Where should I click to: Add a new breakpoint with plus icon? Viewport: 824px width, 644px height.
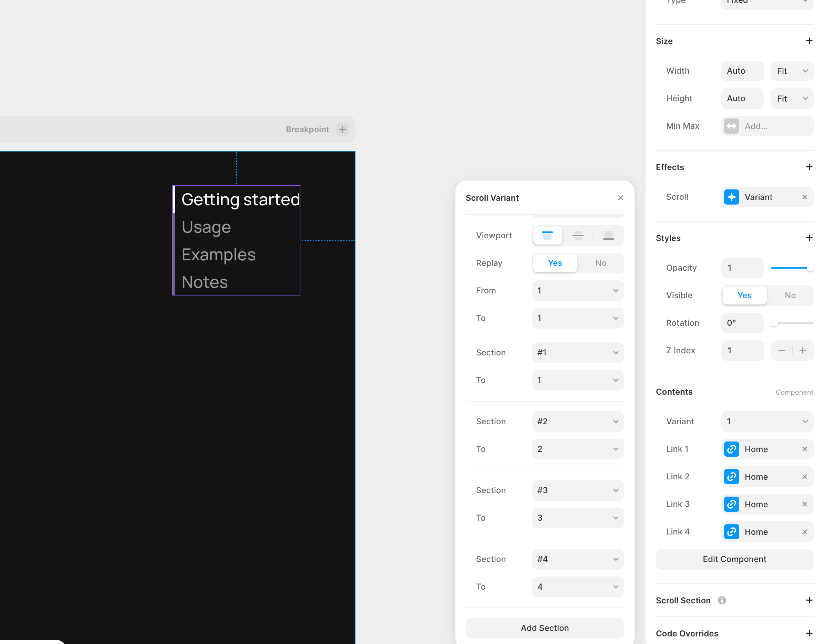342,129
